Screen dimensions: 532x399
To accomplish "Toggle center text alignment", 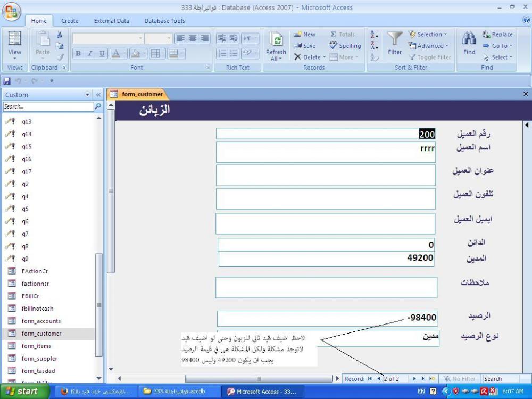I will point(193,38).
